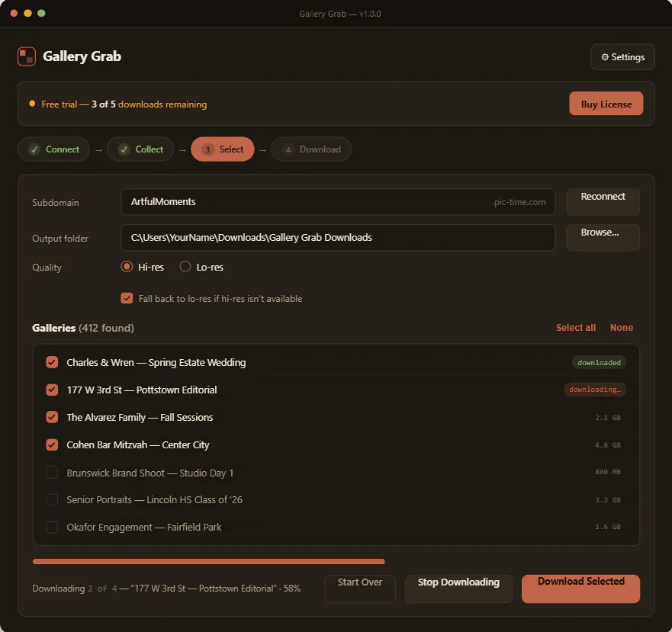Screen dimensions: 672x632
Task: Click the 'Brunswick Brand Shoot — Studio Day 1' title
Action: [x=150, y=473]
